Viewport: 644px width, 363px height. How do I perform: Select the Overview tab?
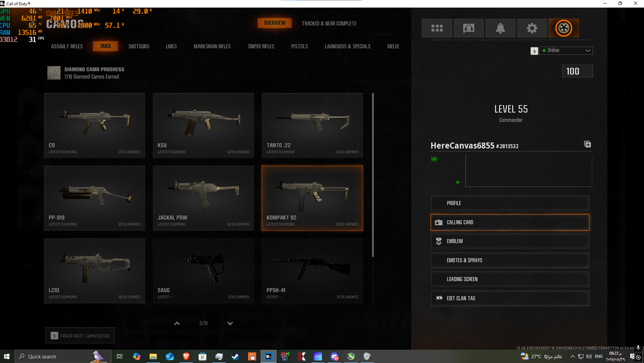[x=275, y=23]
